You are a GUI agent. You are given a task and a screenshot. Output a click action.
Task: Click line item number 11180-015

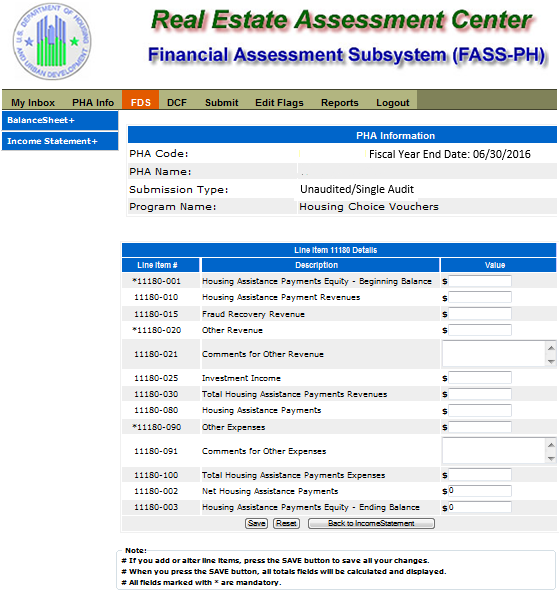(x=156, y=314)
